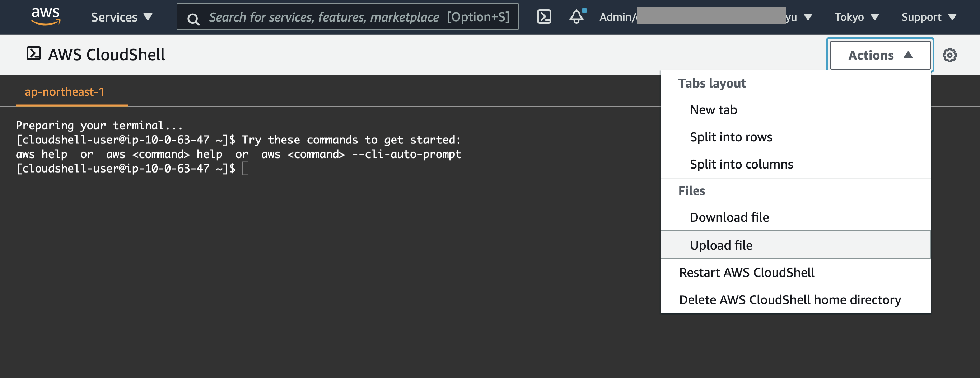The width and height of the screenshot is (980, 378).
Task: Click the AWS CloudShell page title
Action: (x=107, y=55)
